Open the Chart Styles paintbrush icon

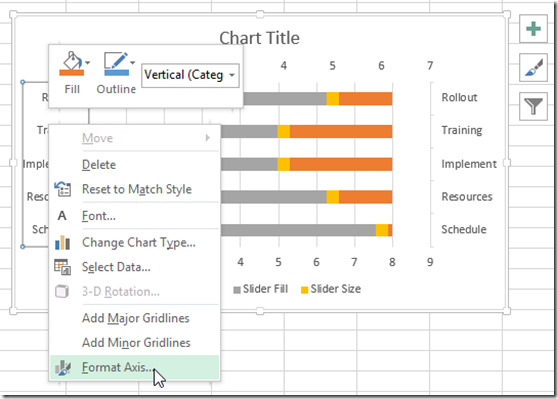[533, 68]
